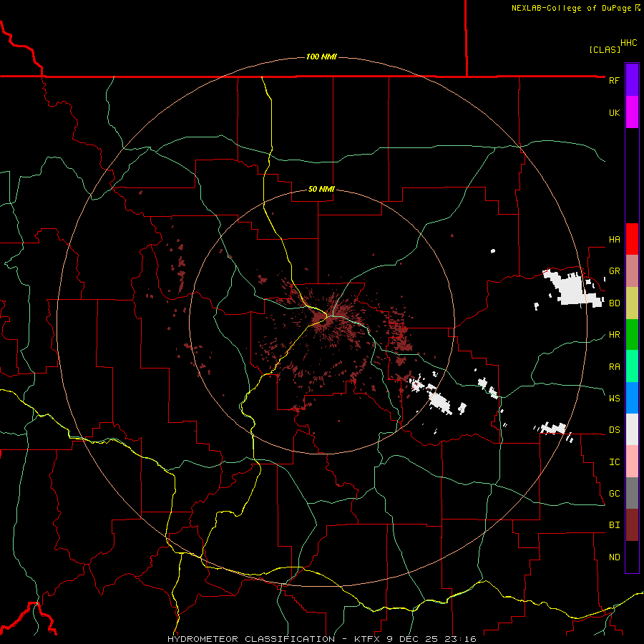This screenshot has height=644, width=644.
Task: Click the ND legend label
Action: pyautogui.click(x=614, y=557)
